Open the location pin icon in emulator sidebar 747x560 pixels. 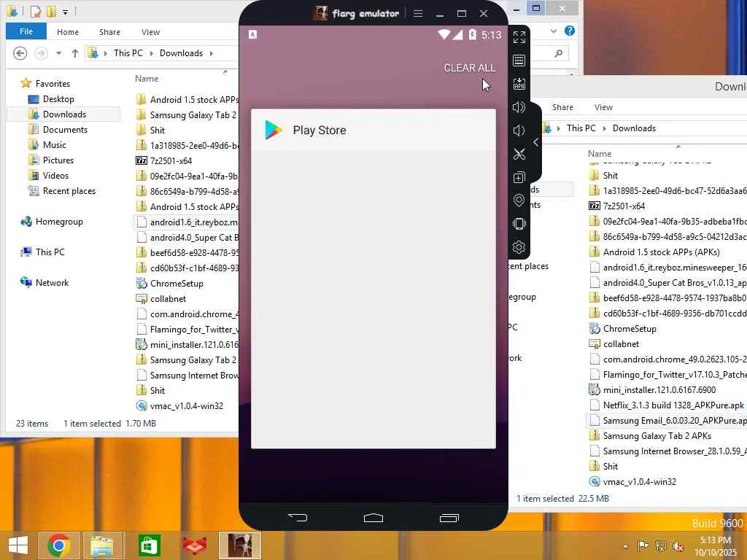tap(519, 201)
